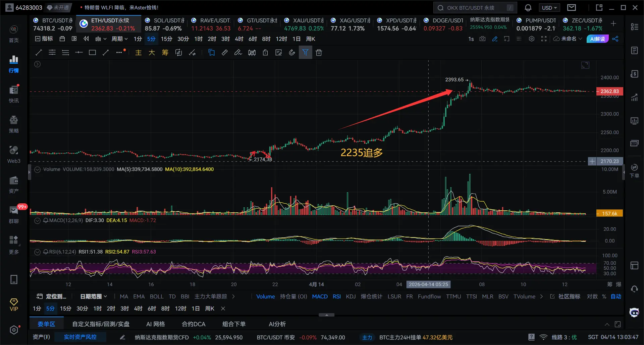Click the 社区指标 community indicators link
Screen dimensions: 644x345
(566, 296)
